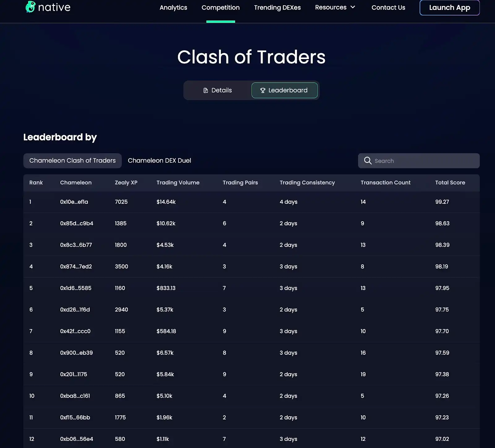The width and height of the screenshot is (495, 448).
Task: Select address 0x874...7ed2
Action: click(76, 266)
